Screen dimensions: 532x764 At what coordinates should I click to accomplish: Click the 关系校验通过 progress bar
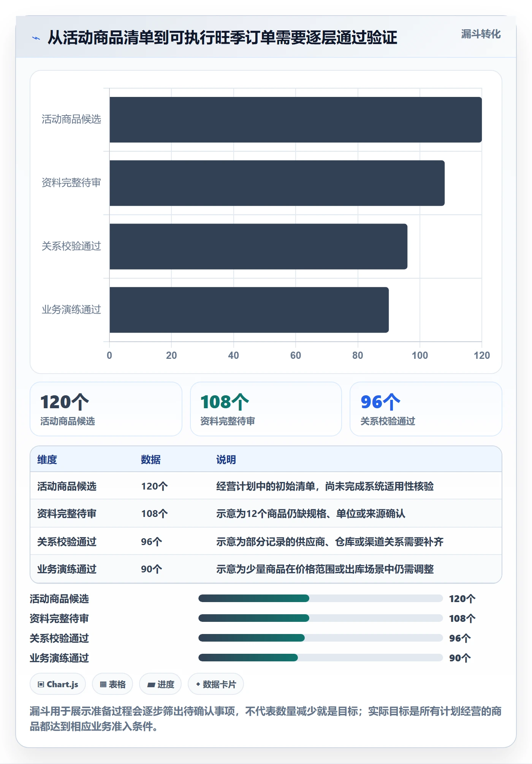[320, 638]
